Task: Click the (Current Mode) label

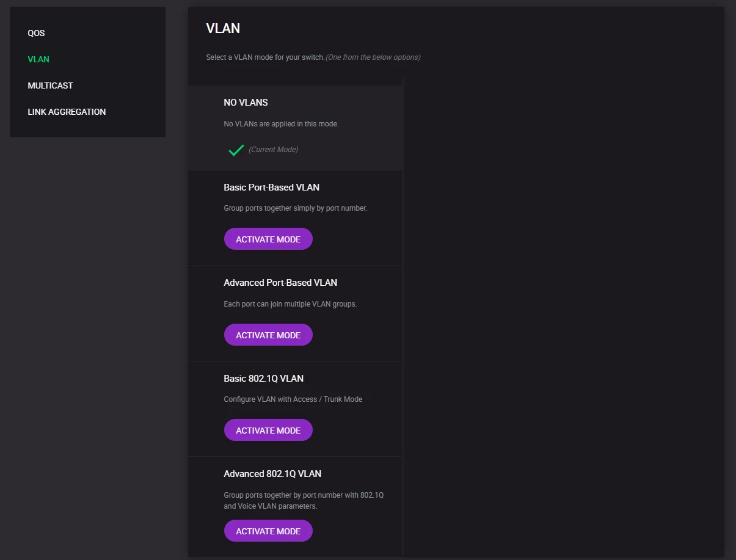Action: (x=273, y=150)
